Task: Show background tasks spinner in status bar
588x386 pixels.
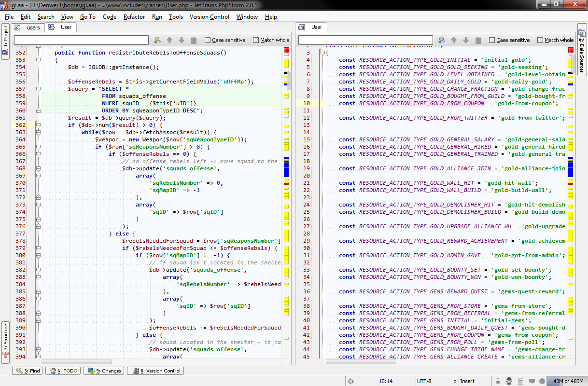Action: (x=350, y=381)
